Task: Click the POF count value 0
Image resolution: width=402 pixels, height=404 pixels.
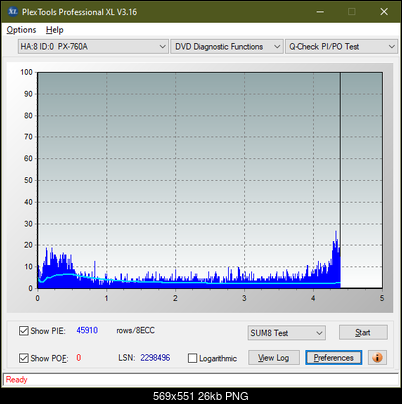Action: pyautogui.click(x=79, y=358)
